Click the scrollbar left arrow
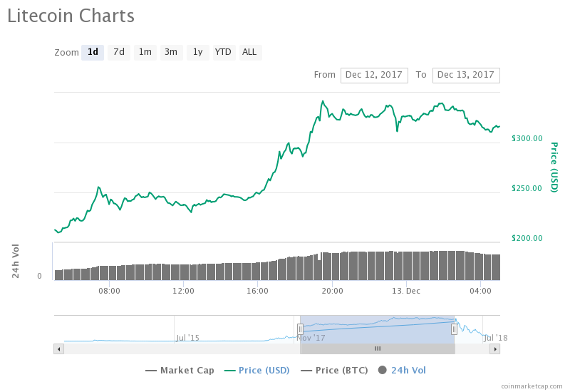570x392 pixels. point(59,349)
